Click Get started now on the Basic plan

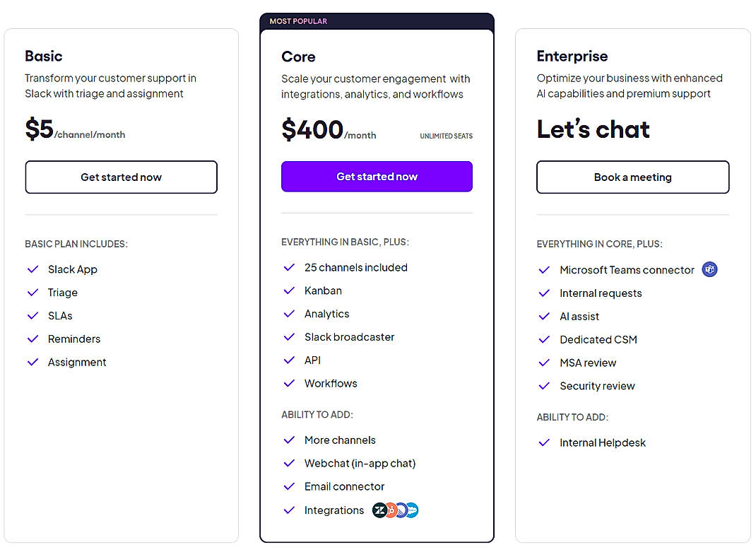tap(121, 177)
